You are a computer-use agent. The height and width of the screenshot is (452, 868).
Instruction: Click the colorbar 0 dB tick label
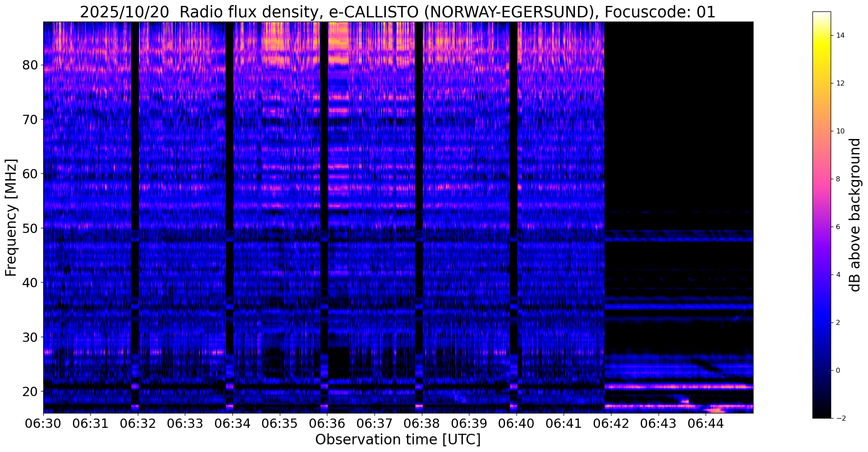pyautogui.click(x=837, y=371)
